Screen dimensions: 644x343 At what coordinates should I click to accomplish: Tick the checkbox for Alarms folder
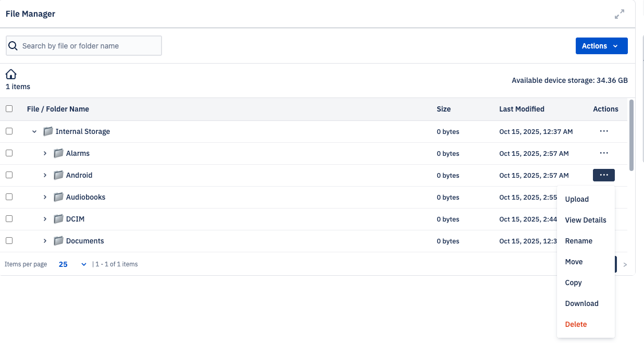tap(9, 153)
